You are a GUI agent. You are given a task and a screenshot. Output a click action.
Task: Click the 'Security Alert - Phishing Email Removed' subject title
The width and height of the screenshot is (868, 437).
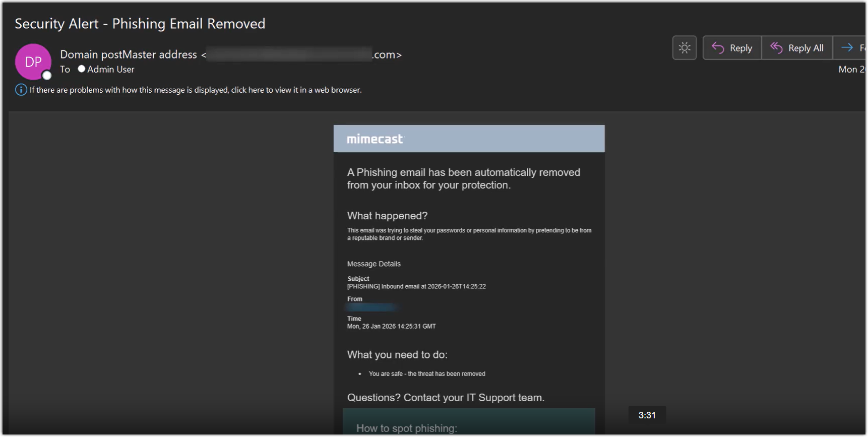[x=140, y=24]
